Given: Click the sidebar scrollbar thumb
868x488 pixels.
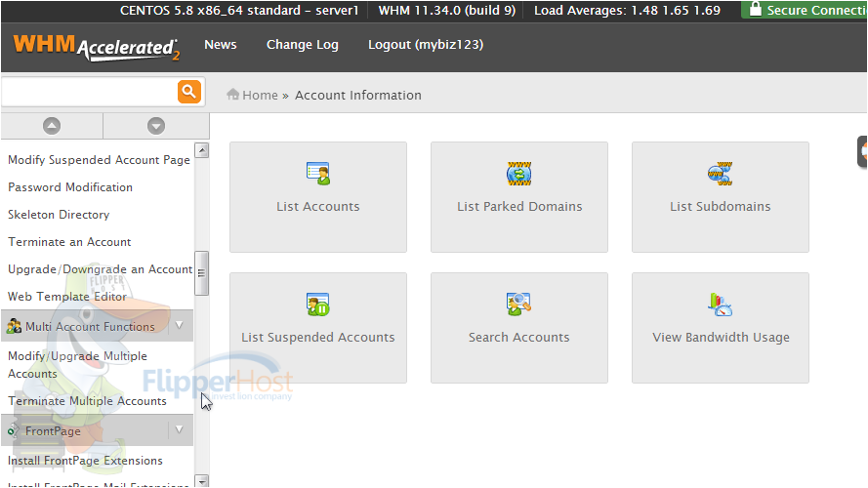Looking at the screenshot, I should tap(202, 273).
